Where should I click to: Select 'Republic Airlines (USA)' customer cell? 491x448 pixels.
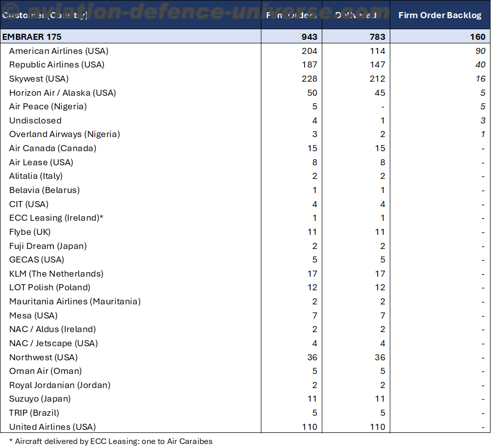[x=57, y=65]
